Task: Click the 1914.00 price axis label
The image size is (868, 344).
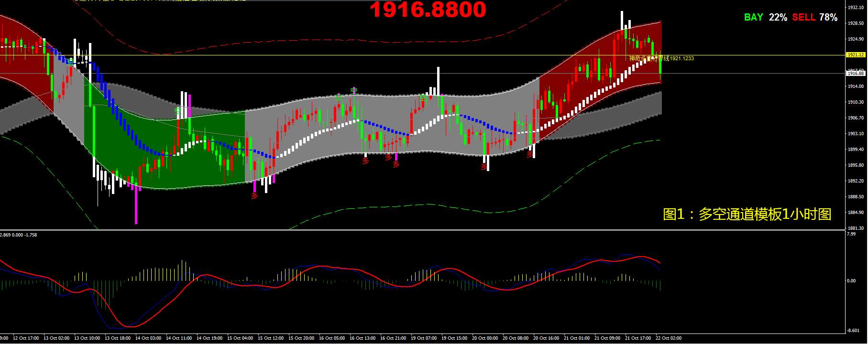Action: [x=856, y=86]
